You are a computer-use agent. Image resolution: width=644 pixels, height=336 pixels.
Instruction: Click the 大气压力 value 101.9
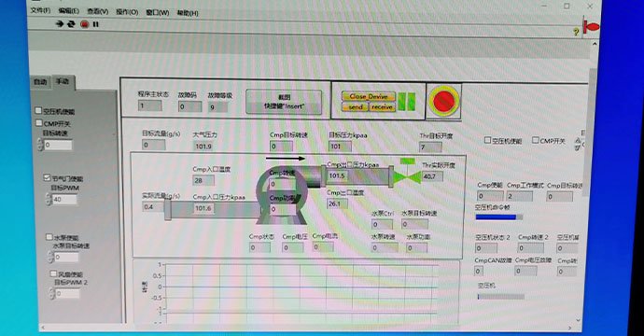point(204,147)
